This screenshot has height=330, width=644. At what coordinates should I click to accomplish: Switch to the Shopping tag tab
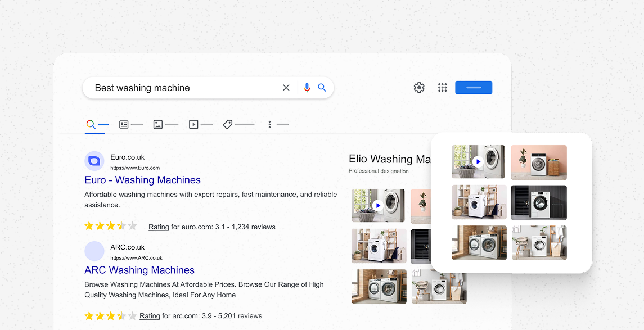coord(238,124)
